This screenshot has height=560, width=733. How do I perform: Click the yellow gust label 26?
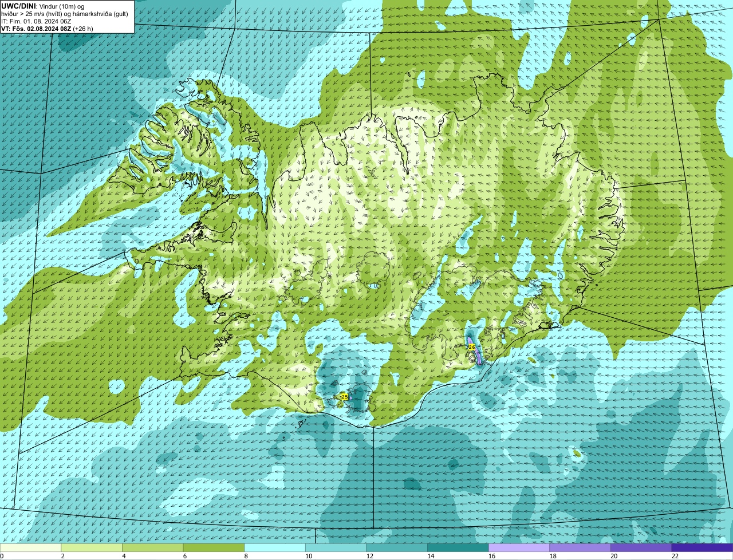click(471, 347)
